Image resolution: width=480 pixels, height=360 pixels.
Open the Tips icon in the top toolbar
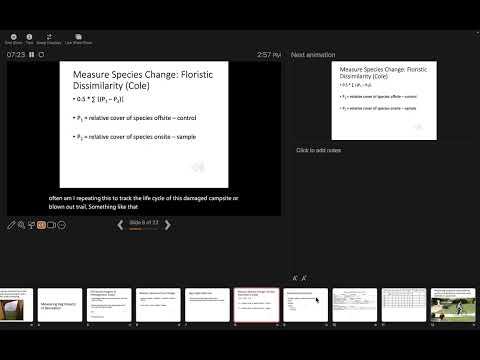(29, 37)
